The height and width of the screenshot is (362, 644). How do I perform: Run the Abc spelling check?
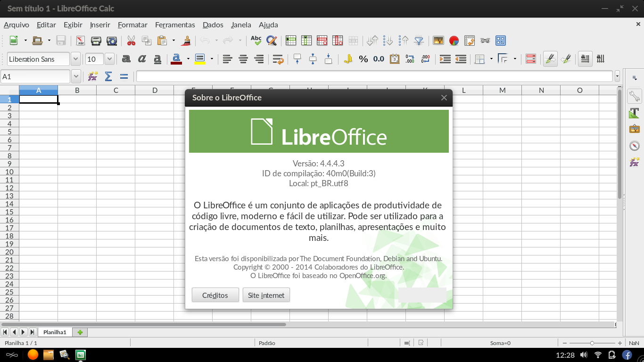tap(256, 41)
